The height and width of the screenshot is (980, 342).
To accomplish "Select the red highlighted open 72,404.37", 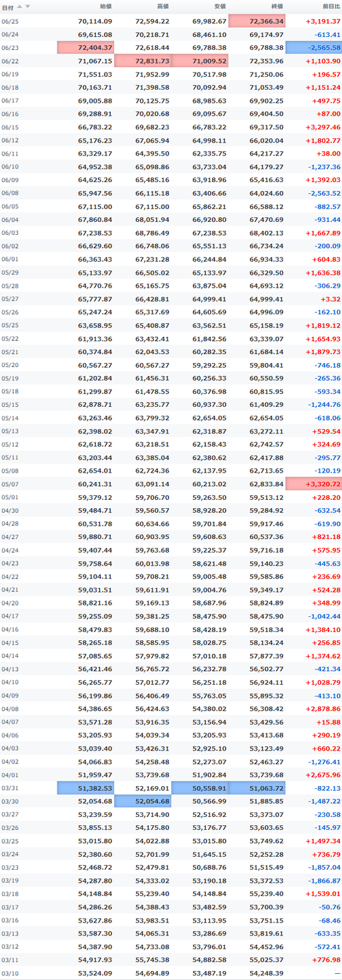I will (86, 47).
